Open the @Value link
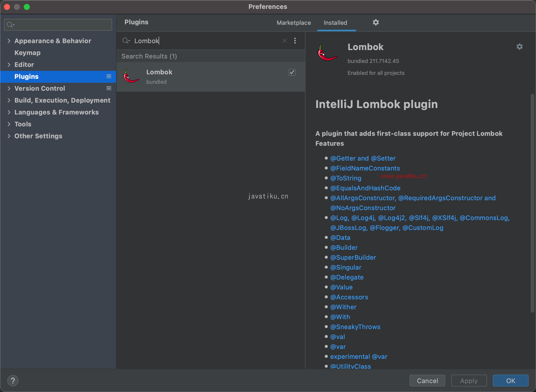Screen dimensions: 536x392 (341, 287)
